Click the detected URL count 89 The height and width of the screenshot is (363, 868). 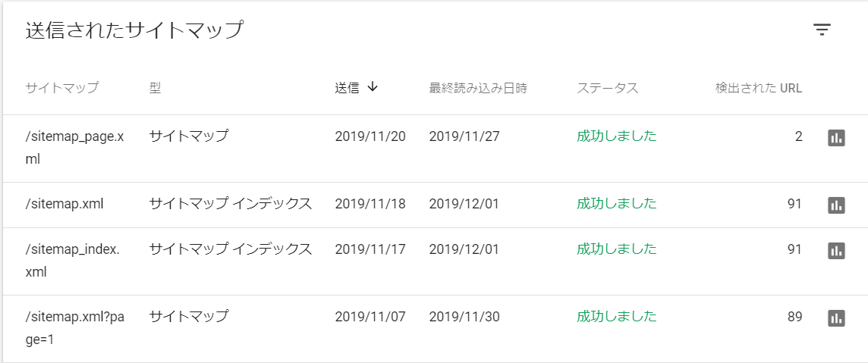[794, 317]
